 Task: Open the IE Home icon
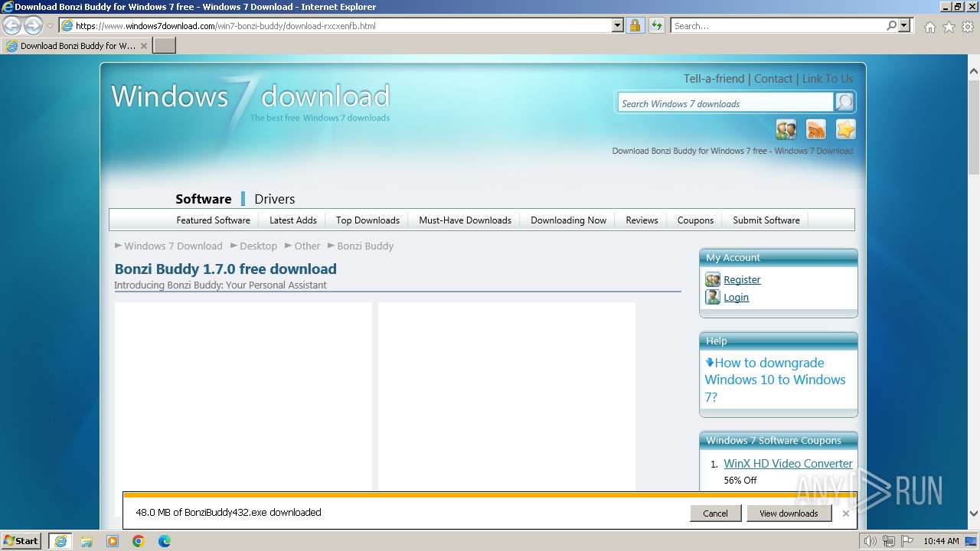coord(929,27)
